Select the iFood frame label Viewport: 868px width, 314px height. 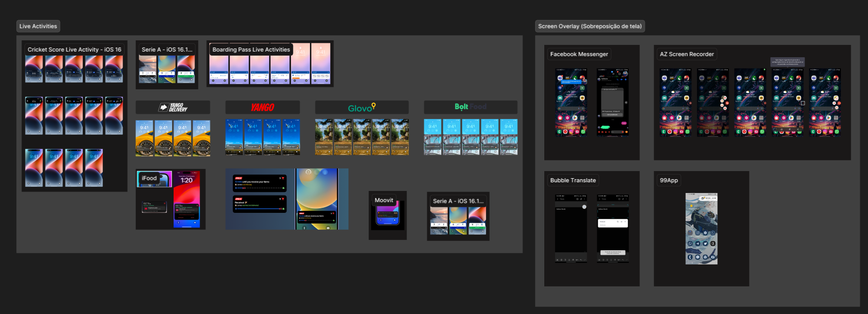[149, 178]
